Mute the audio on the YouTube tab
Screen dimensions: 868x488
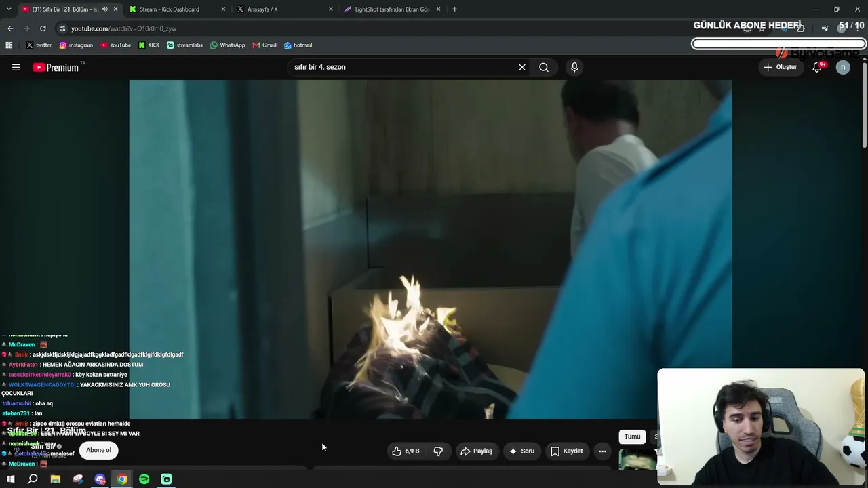104,9
